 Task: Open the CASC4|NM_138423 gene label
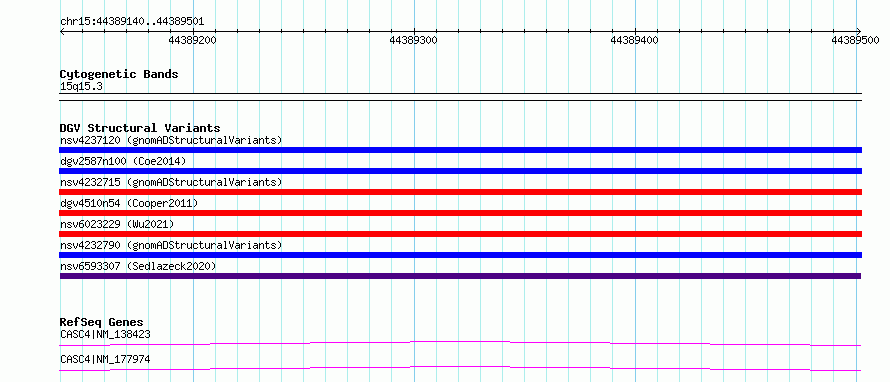coord(105,334)
